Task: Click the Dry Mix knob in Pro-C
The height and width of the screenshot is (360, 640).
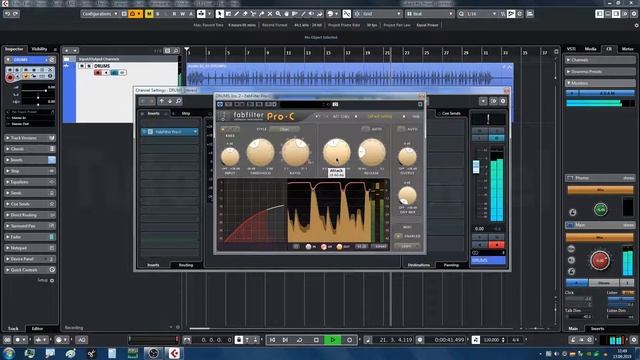Action: click(x=407, y=196)
